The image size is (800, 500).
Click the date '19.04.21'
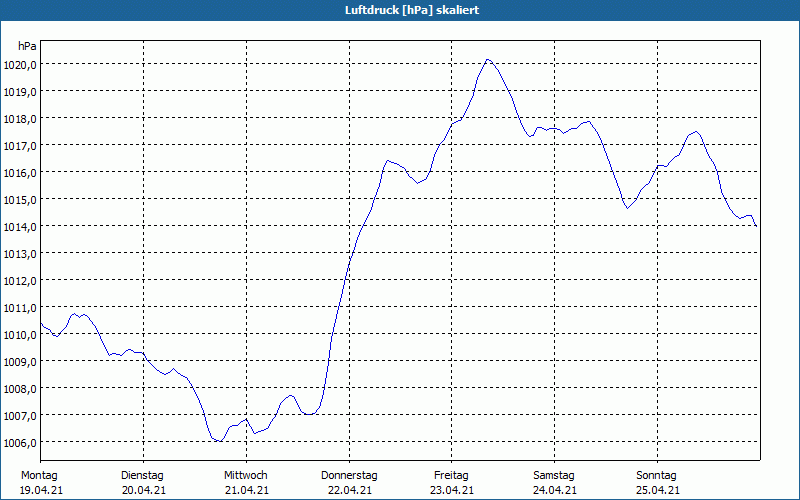click(41, 491)
